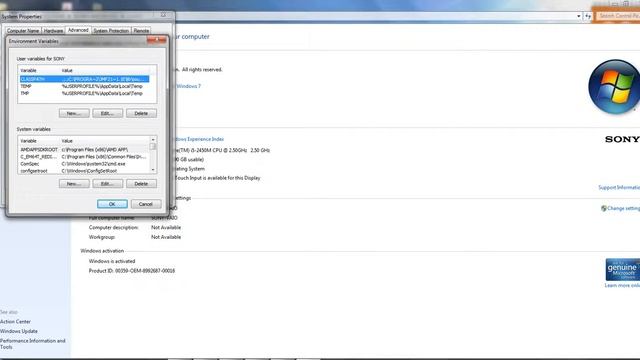Screen dimensions: 640x360
Task: Click the refresh button beside the address bar
Action: tap(588, 16)
